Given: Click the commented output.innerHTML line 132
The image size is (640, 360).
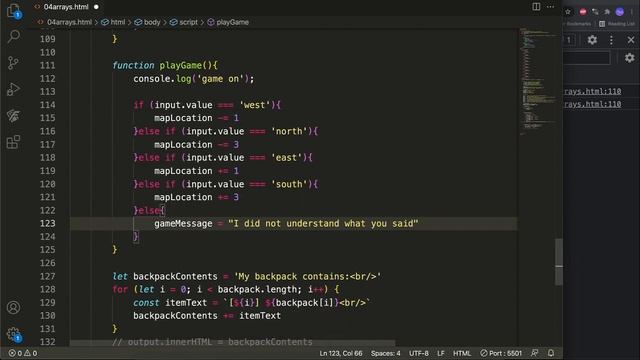Looking at the screenshot, I should 212,342.
